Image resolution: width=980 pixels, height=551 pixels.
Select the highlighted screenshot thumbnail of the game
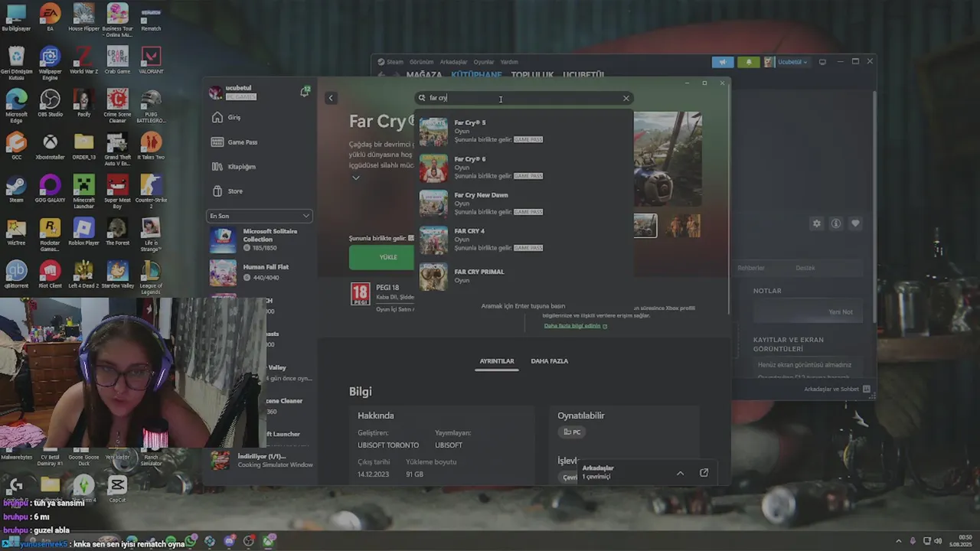[645, 226]
